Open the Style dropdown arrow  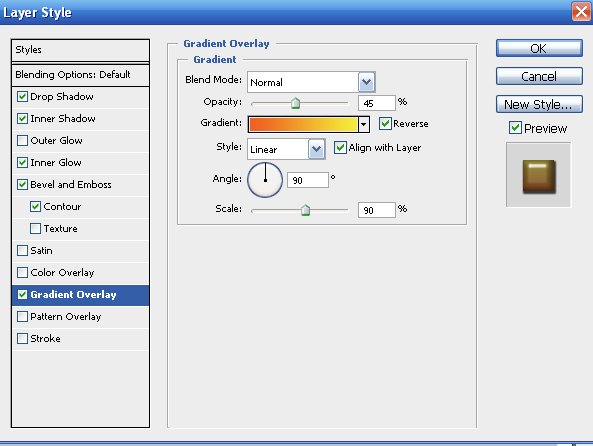click(316, 149)
